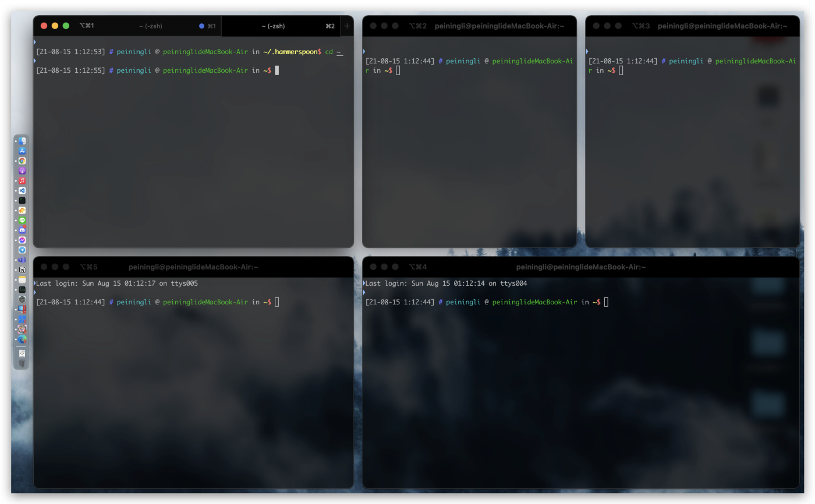Open Microsoft Teams from the dock
Screen dimensions: 815x504
pos(22,260)
